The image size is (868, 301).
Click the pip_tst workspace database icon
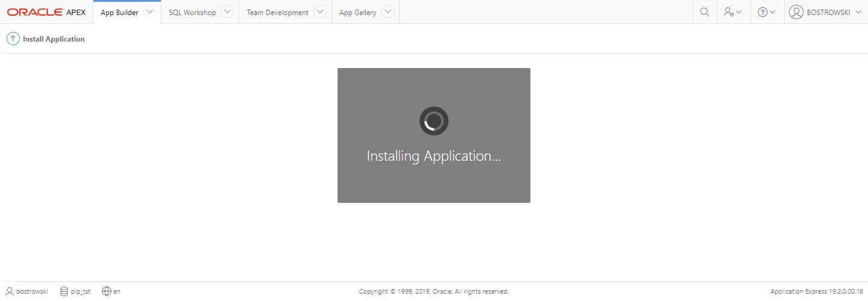pyautogui.click(x=64, y=291)
